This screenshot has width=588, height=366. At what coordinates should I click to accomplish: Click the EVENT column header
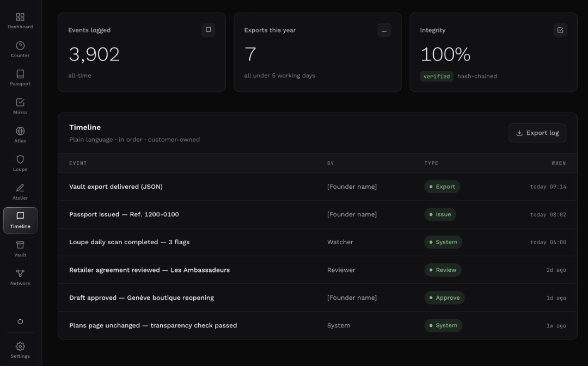(78, 163)
